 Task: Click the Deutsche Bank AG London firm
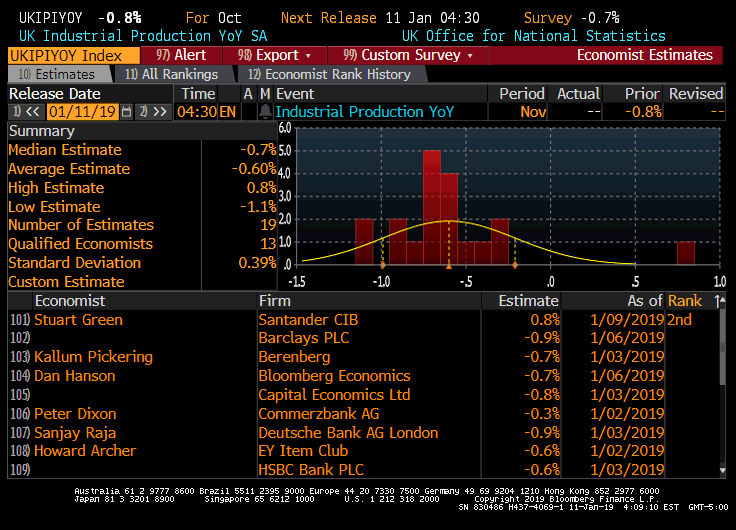click(x=348, y=433)
